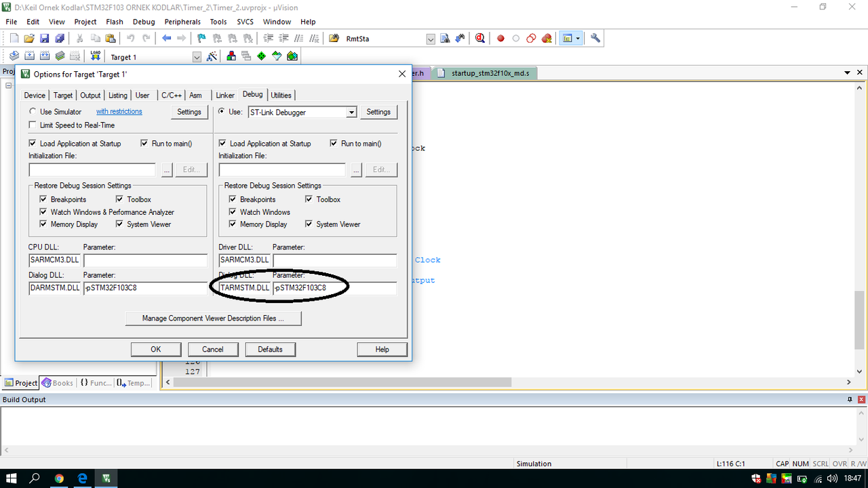Open the ST-Link Debugger driver dropdown

point(351,113)
